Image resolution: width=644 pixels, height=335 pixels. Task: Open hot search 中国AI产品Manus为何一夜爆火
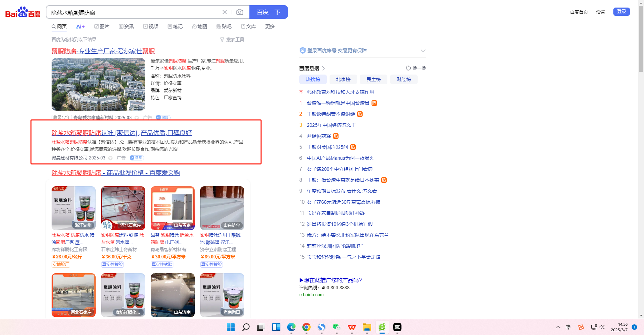pos(340,158)
